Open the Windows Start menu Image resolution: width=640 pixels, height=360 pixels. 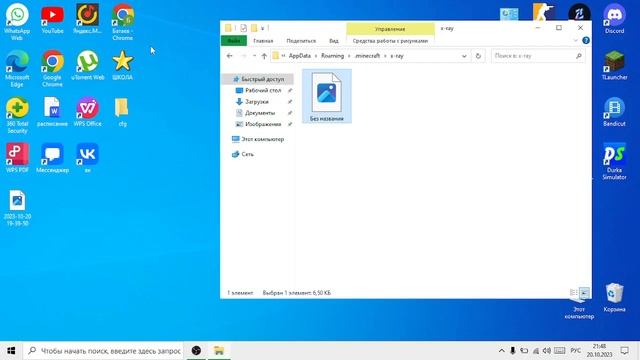tap(11, 351)
